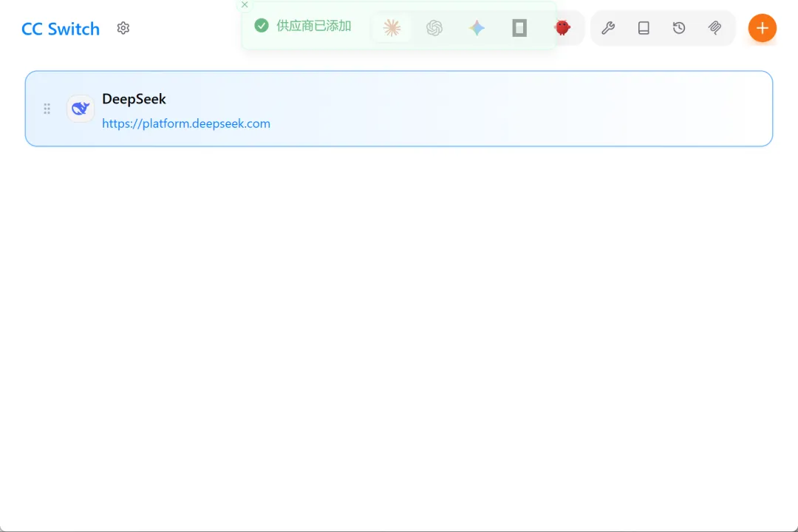Switch to the gray square app tab

pos(519,28)
